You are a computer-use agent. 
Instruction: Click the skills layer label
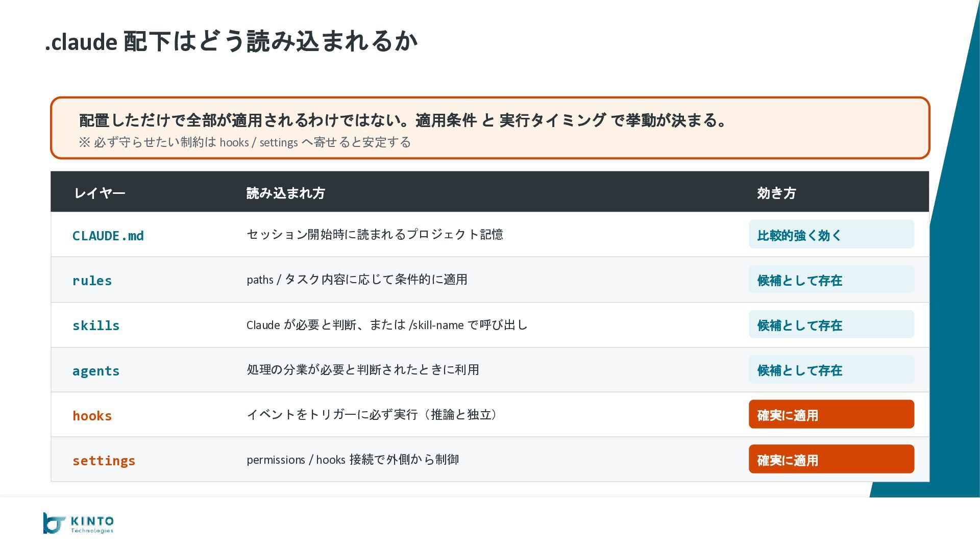coord(96,325)
